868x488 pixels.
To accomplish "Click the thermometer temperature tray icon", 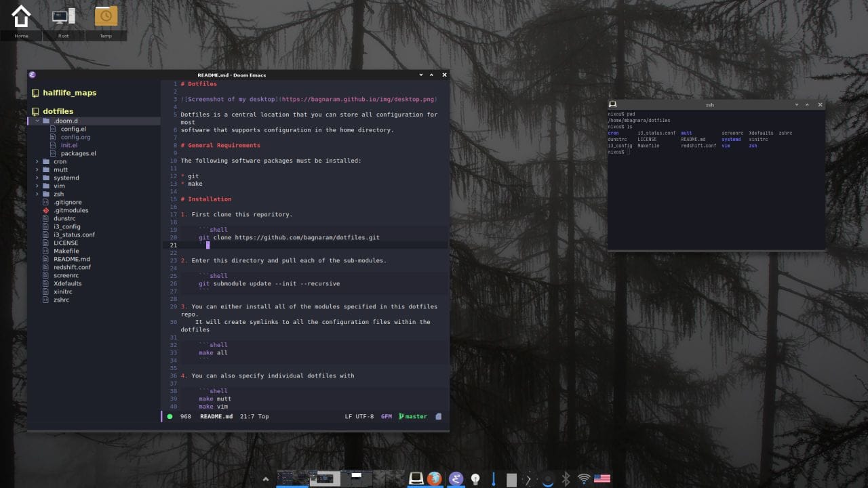I will tap(492, 479).
